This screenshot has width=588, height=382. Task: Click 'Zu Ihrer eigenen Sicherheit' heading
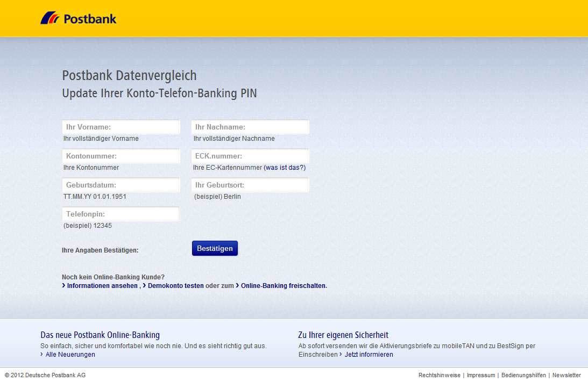344,335
